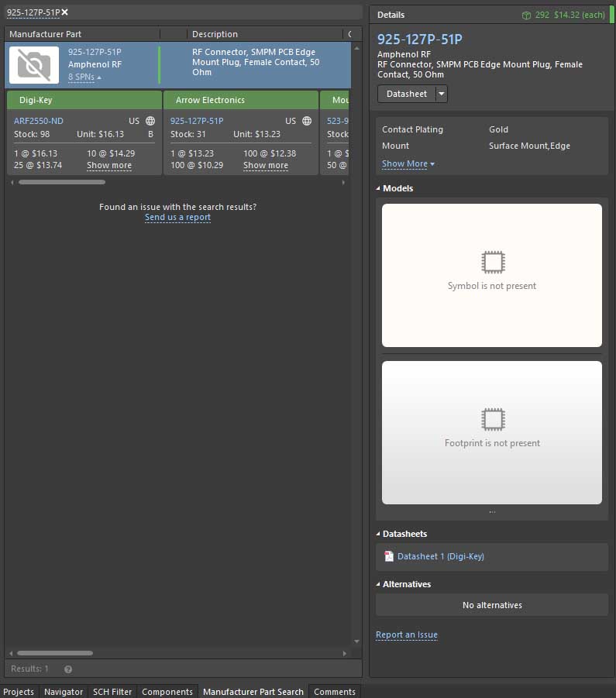Viewport: 616px width, 698px height.
Task: Click the globe icon in the Arrow Electronics card
Action: (307, 121)
